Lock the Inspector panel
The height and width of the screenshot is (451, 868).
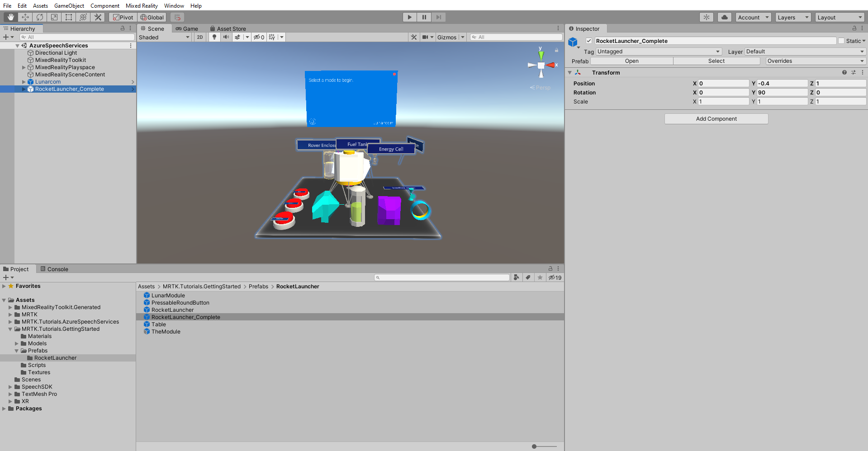[854, 28]
